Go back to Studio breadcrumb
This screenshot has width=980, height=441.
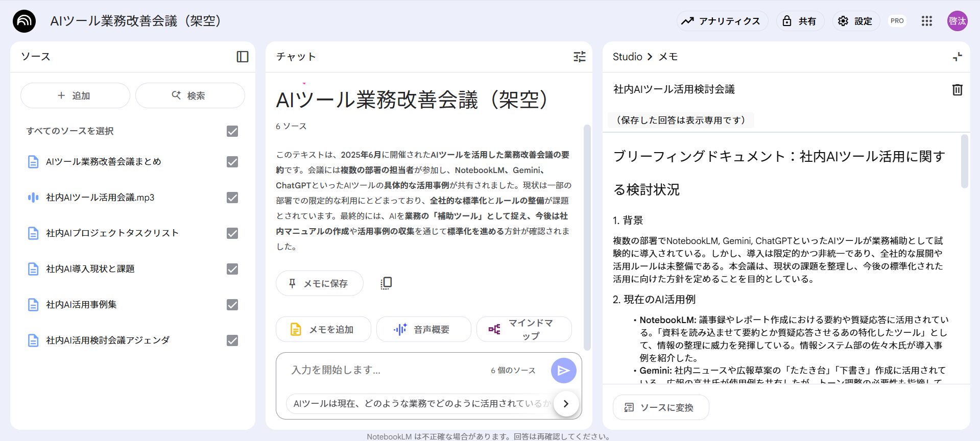pyautogui.click(x=627, y=57)
